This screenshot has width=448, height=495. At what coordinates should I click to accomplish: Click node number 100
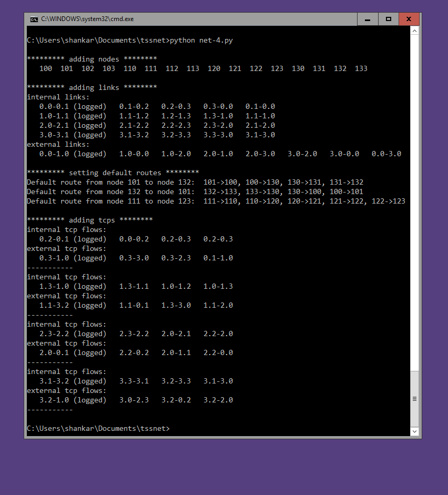[x=46, y=68]
